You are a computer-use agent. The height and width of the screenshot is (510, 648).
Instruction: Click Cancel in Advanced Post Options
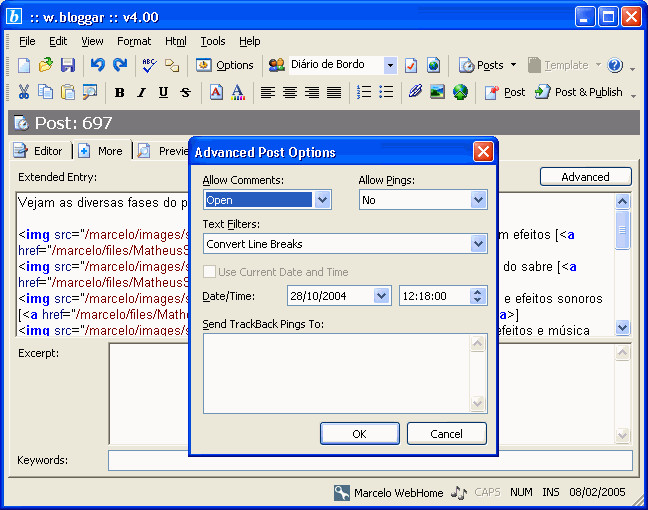pyautogui.click(x=446, y=434)
